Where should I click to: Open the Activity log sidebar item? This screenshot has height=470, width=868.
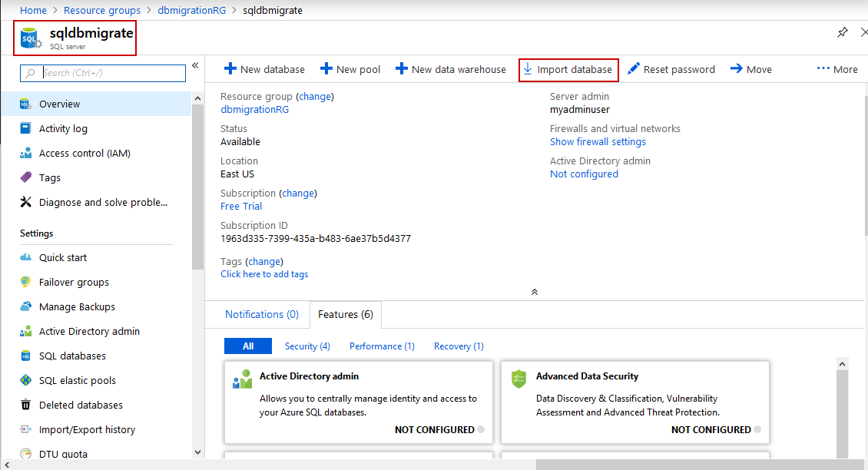click(63, 128)
